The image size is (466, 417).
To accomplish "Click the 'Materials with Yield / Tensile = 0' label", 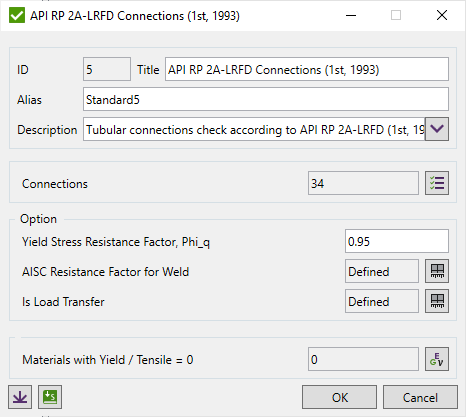I will [108, 360].
